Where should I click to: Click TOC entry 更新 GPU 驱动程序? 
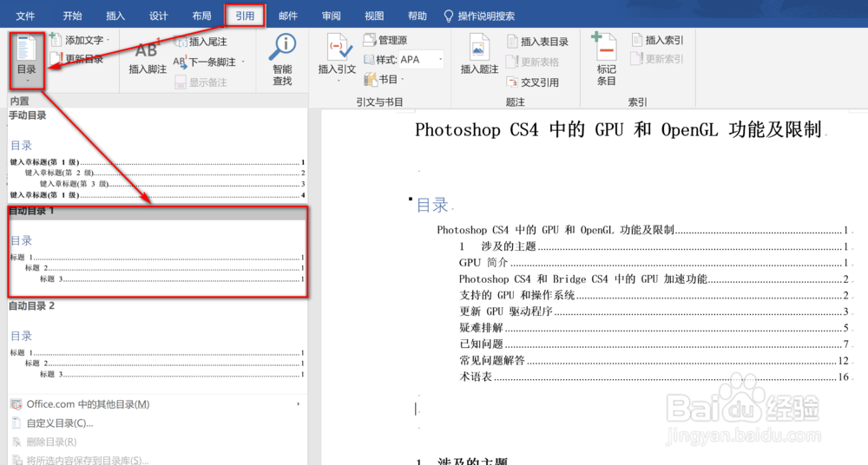653,311
